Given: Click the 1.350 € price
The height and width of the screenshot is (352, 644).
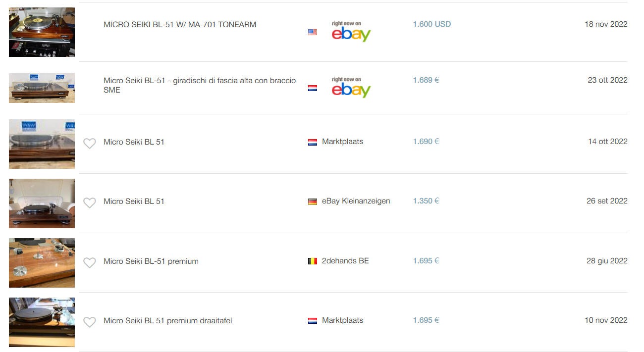Looking at the screenshot, I should [x=426, y=201].
